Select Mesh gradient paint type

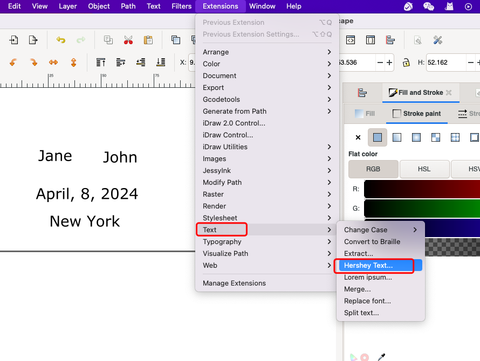coord(436,137)
